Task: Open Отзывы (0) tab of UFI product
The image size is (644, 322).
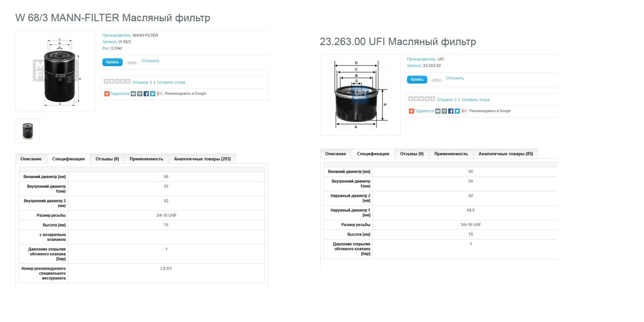Action: 412,154
